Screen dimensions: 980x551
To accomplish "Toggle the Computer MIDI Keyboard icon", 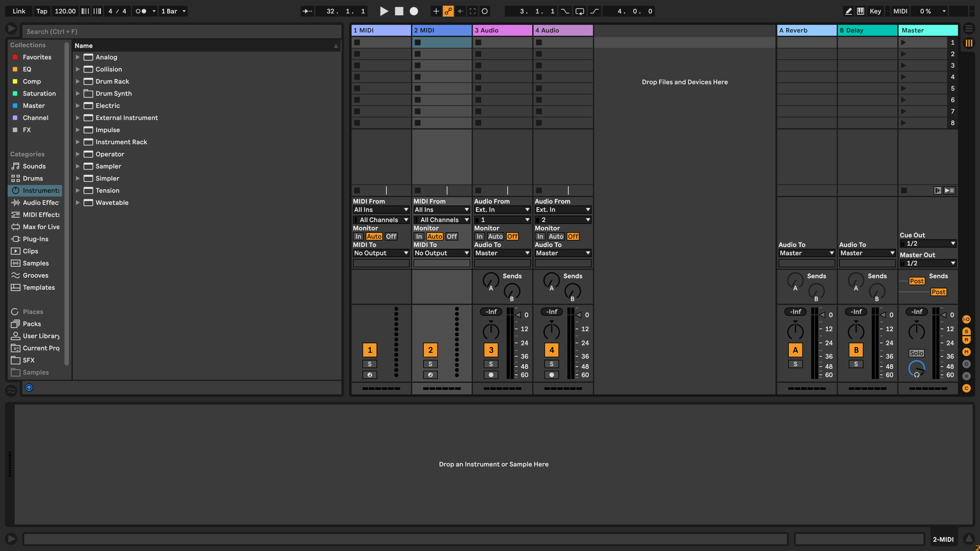I will pyautogui.click(x=861, y=11).
